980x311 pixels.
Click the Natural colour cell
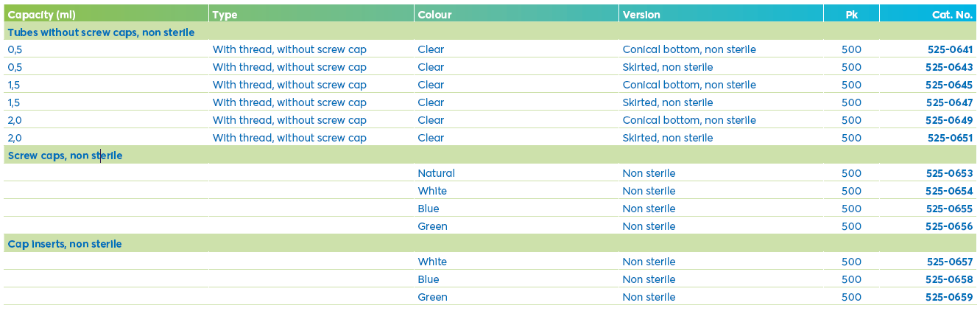(x=436, y=173)
